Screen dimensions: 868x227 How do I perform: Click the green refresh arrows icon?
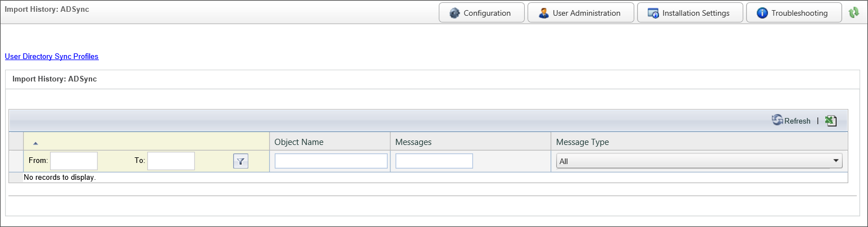click(x=854, y=12)
